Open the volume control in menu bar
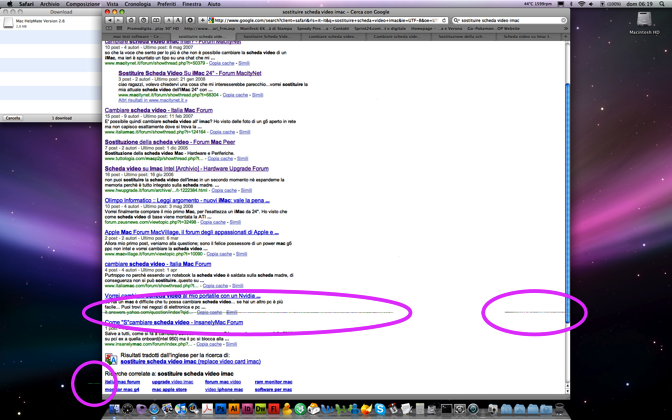 (591, 4)
